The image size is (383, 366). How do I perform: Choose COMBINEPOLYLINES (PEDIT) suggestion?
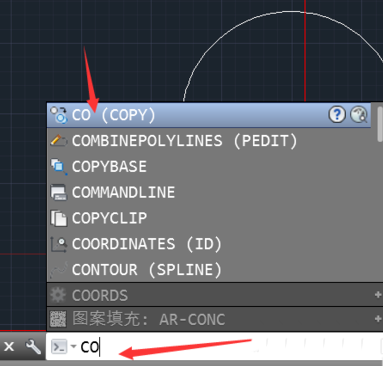coord(209,141)
